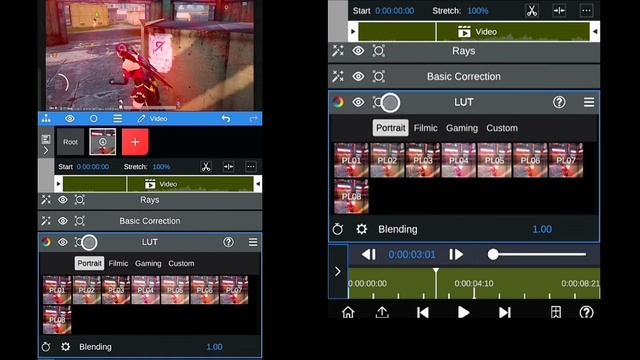Image resolution: width=640 pixels, height=360 pixels.
Task: Open more options ellipsis in right panel
Action: pos(586,11)
